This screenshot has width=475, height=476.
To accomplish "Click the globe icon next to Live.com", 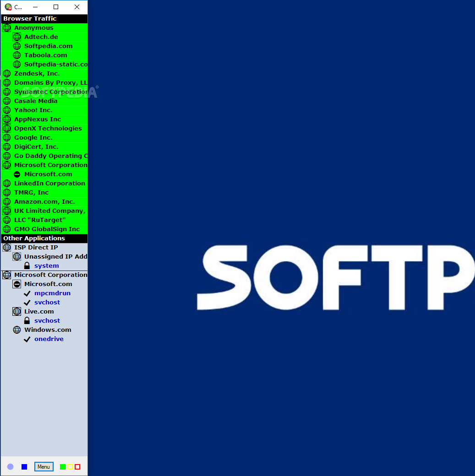I will pyautogui.click(x=17, y=312).
